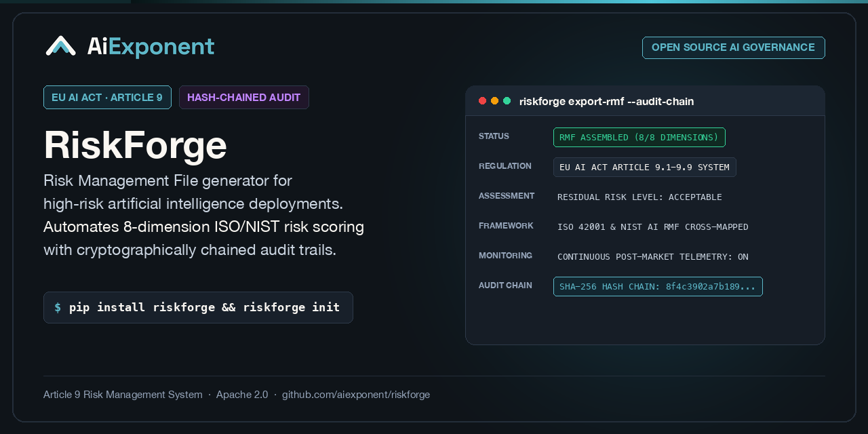Click the dollar prompt symbol
Screen dimensions: 868x434
point(58,307)
